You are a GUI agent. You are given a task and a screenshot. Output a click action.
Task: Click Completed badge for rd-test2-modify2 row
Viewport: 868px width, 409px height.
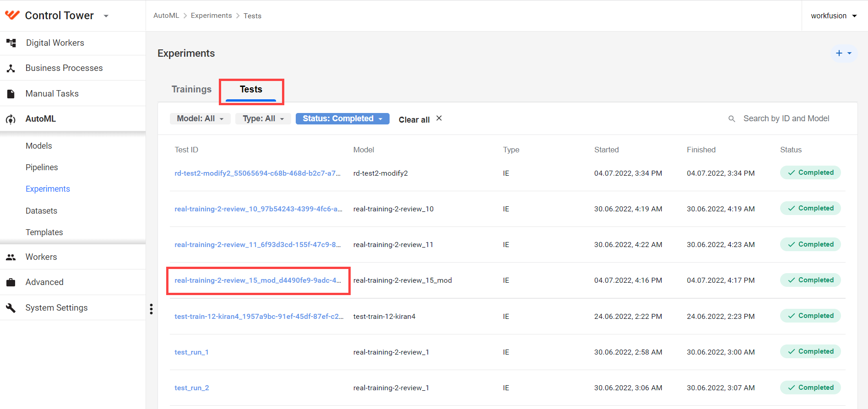(810, 172)
